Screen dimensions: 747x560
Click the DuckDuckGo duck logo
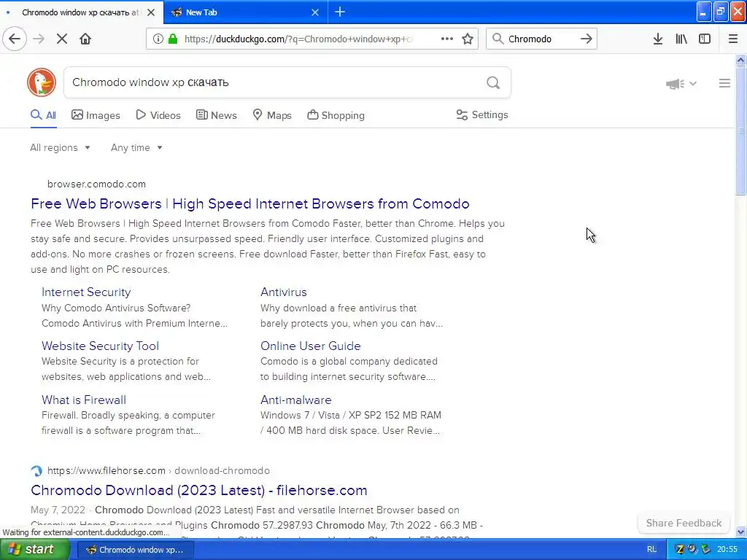pyautogui.click(x=42, y=82)
